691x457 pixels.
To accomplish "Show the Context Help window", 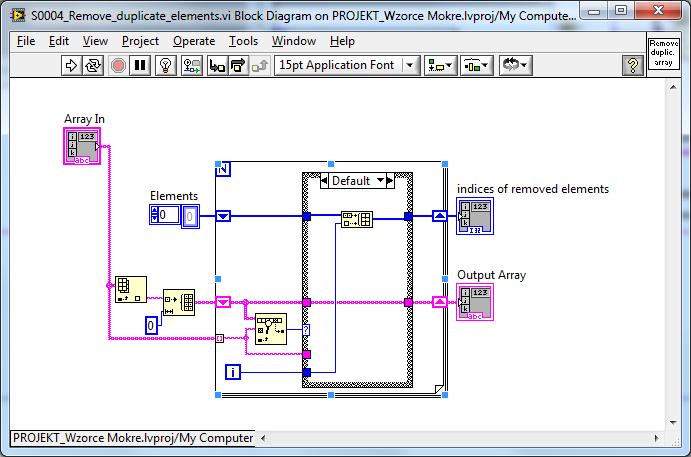I will [633, 66].
